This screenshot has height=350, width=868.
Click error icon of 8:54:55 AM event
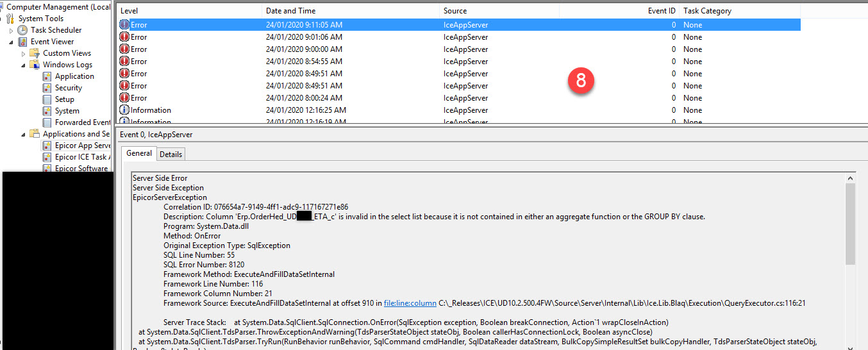(124, 62)
